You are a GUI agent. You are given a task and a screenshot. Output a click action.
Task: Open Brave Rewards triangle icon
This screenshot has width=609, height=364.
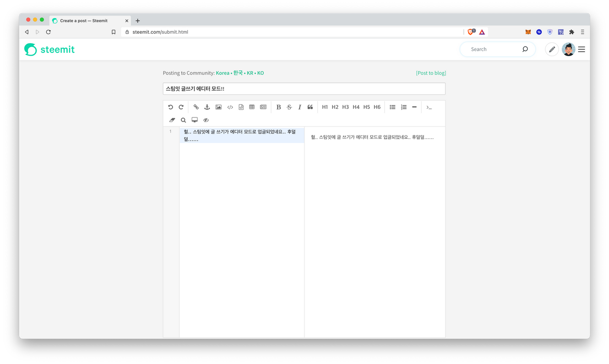(482, 32)
